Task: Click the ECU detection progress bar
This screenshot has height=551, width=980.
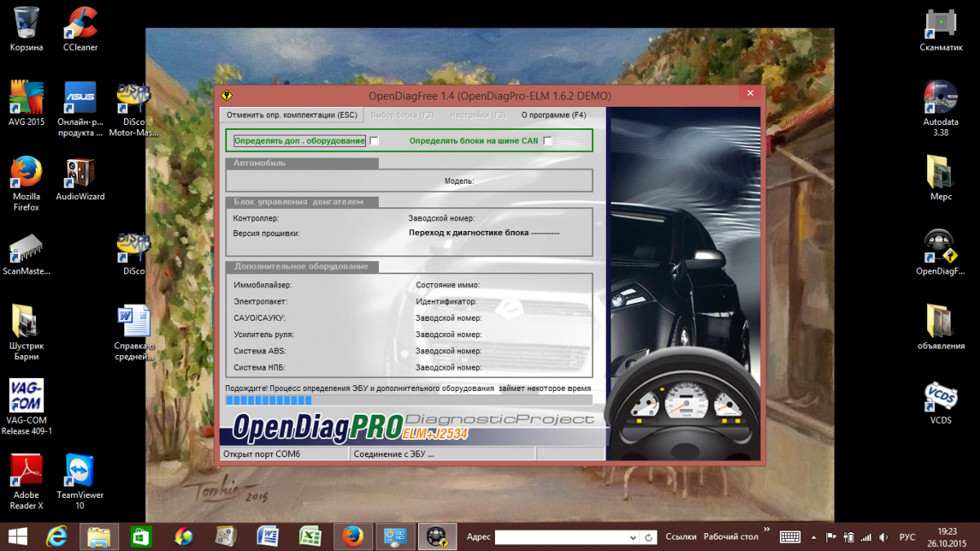Action: pos(408,400)
